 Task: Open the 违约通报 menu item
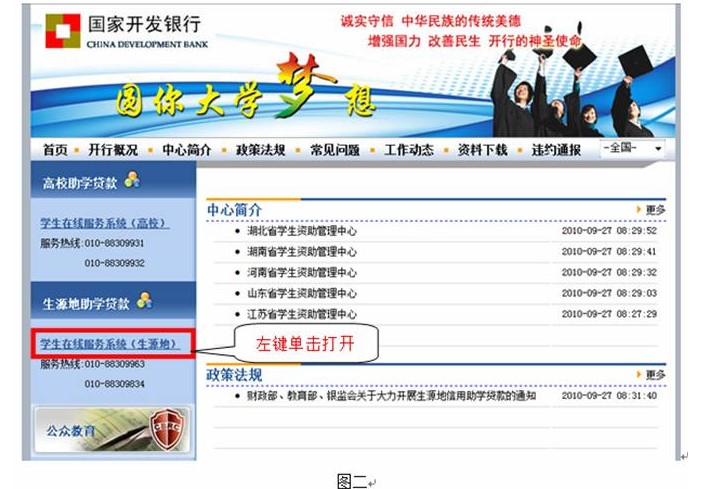(x=556, y=150)
